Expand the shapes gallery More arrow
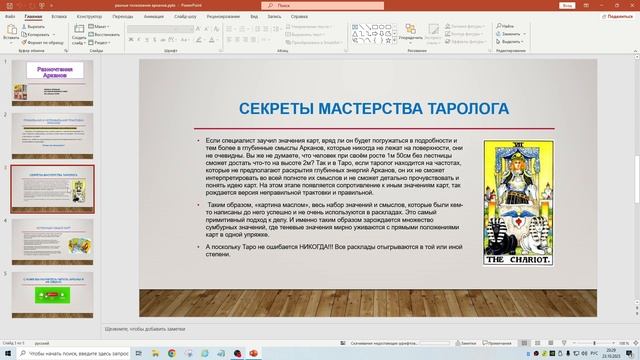The image size is (640, 360). point(395,41)
